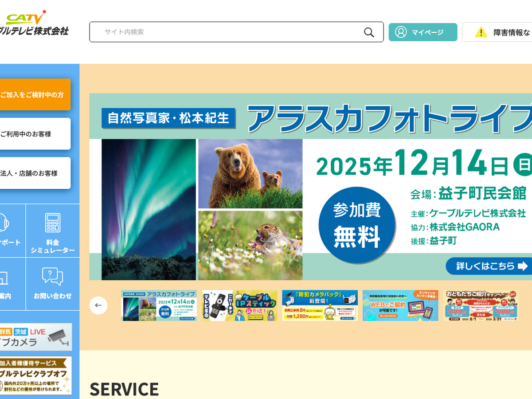Open ケーブルテレビクラブオフ banner
This screenshot has width=532, height=399.
tap(35, 376)
